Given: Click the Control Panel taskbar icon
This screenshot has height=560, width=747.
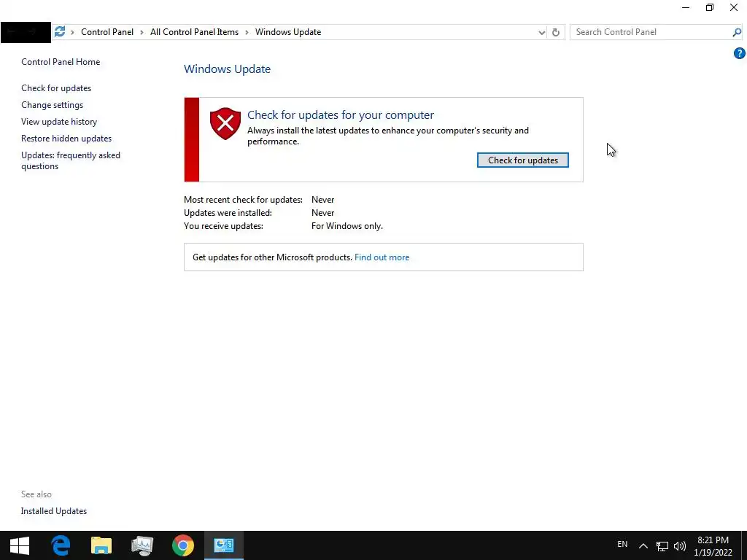Looking at the screenshot, I should 223,545.
